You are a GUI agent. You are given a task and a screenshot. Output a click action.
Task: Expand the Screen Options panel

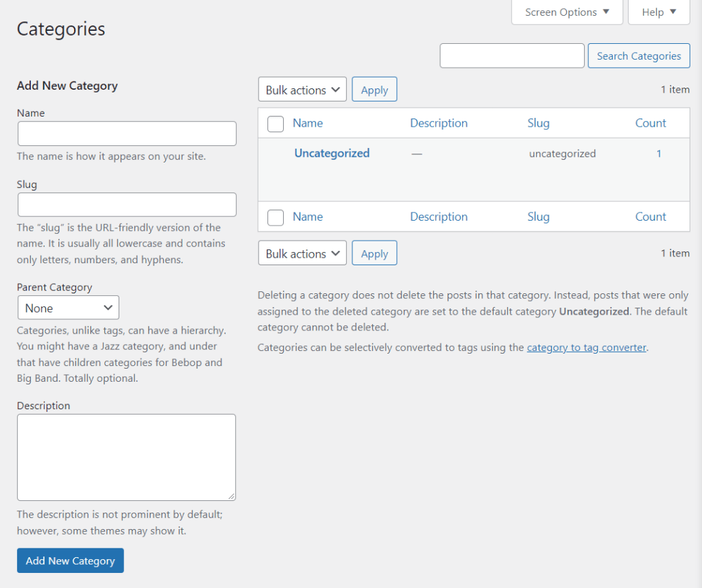point(566,12)
